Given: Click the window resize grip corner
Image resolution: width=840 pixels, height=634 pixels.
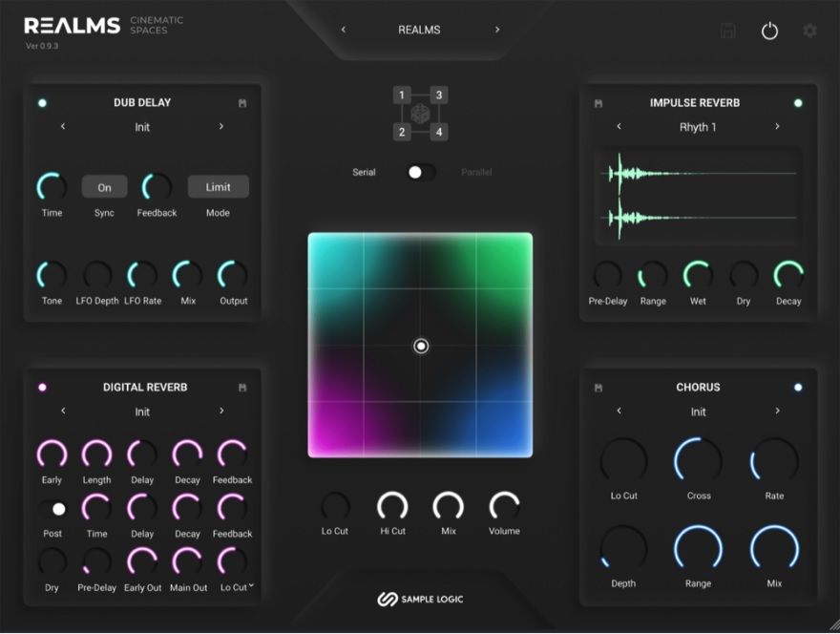Looking at the screenshot, I should (x=833, y=626).
